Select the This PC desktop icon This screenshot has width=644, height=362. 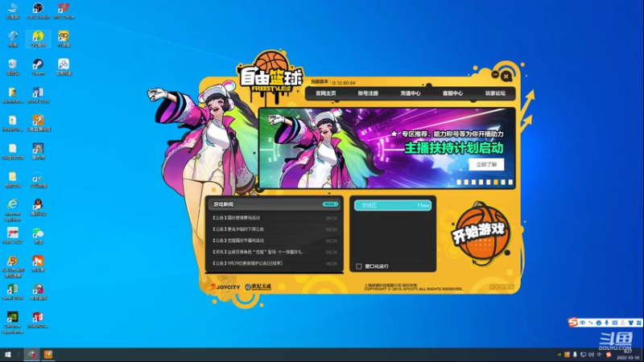13,10
